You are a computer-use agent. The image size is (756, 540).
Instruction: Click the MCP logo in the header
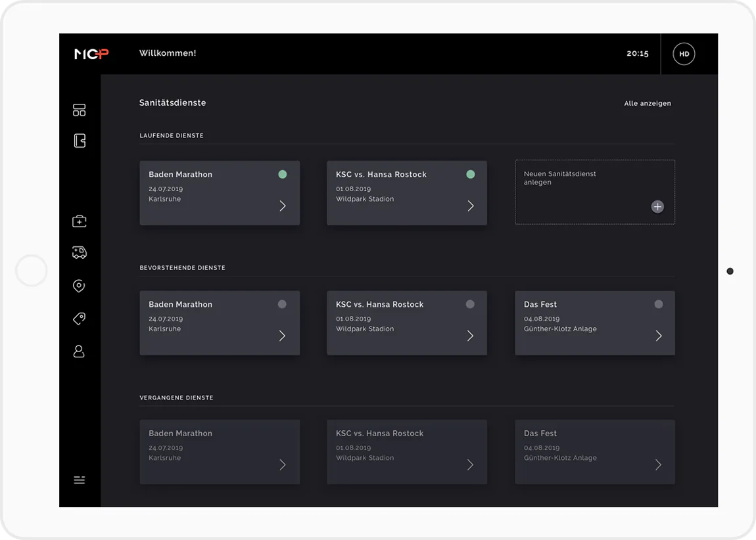click(x=91, y=54)
